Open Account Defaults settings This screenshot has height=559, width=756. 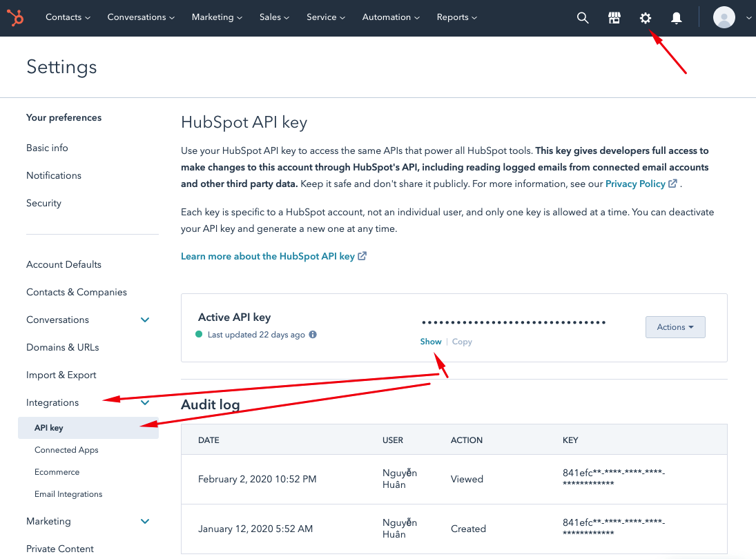point(64,264)
